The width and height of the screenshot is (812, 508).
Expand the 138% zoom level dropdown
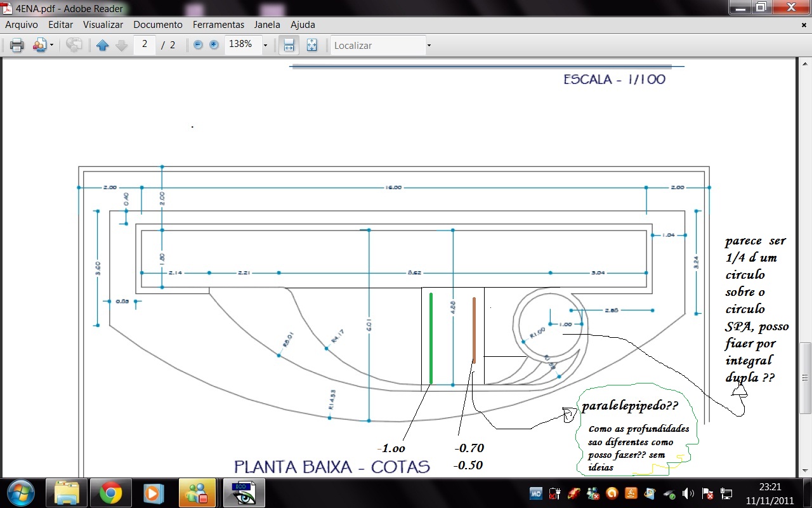pyautogui.click(x=265, y=45)
